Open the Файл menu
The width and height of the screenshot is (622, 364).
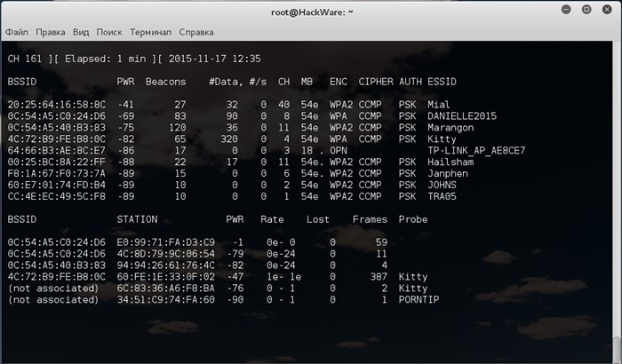(17, 32)
